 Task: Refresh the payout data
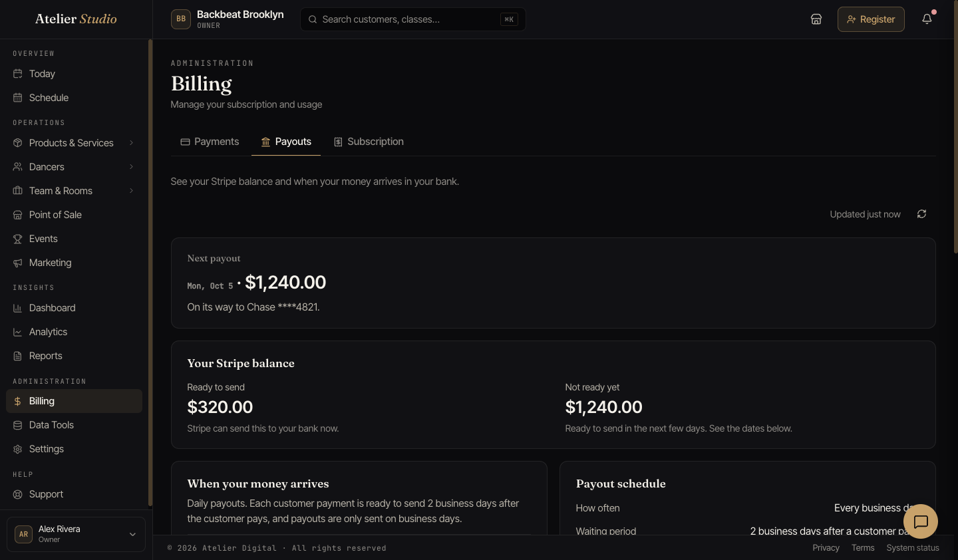[921, 214]
